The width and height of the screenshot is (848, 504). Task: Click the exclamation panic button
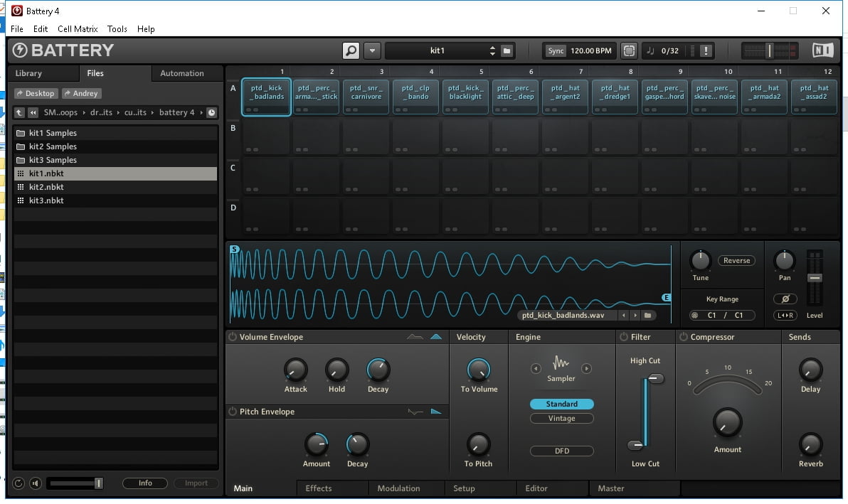706,50
